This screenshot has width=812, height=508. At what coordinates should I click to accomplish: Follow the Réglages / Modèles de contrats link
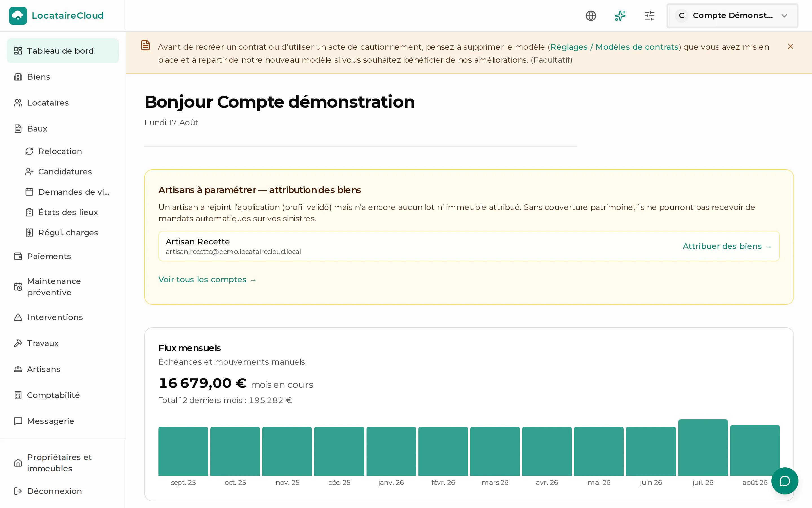click(614, 47)
